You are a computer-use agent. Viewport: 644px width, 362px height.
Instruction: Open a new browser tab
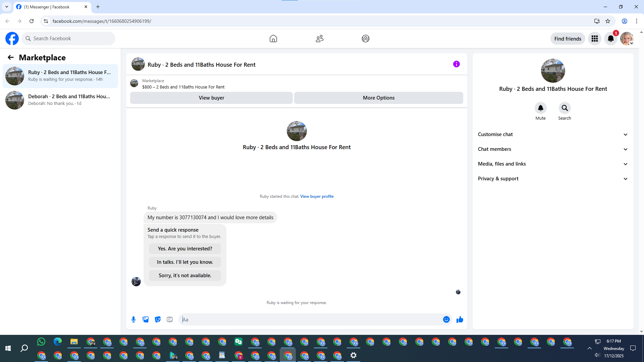98,7
